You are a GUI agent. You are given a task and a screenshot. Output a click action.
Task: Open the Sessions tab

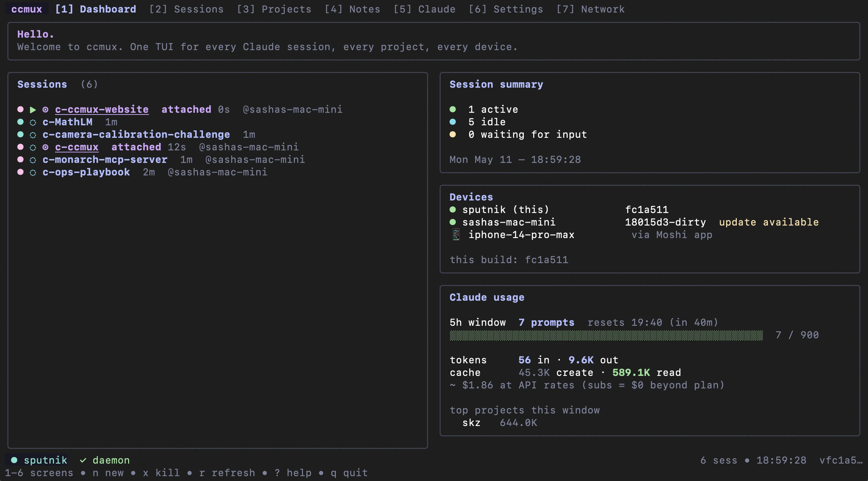click(x=187, y=9)
